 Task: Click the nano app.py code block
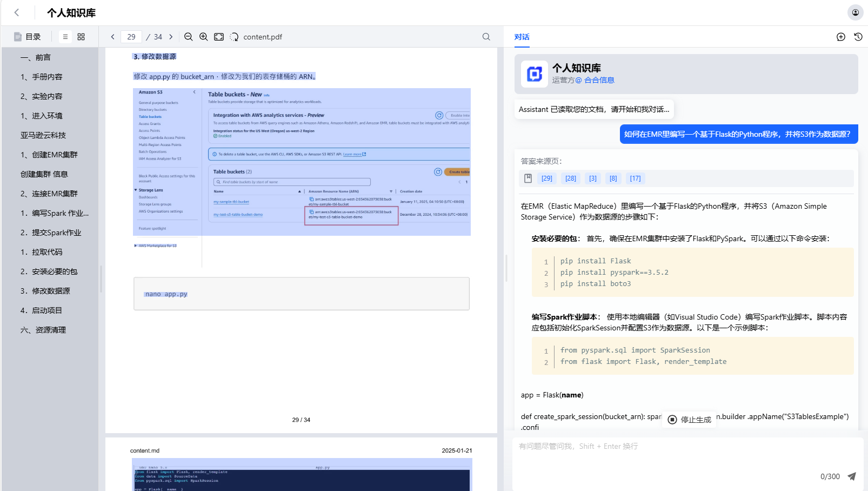coord(302,294)
